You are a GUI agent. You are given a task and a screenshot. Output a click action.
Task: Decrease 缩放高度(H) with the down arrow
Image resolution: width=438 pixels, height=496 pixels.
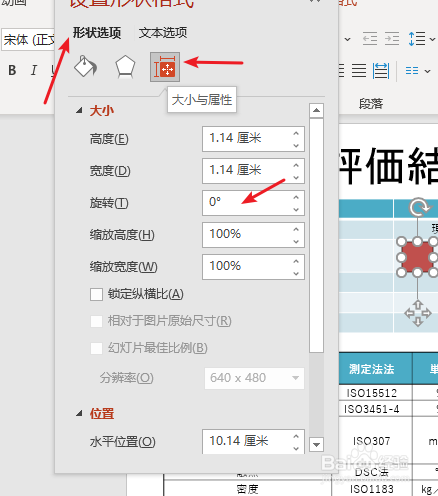(296, 241)
